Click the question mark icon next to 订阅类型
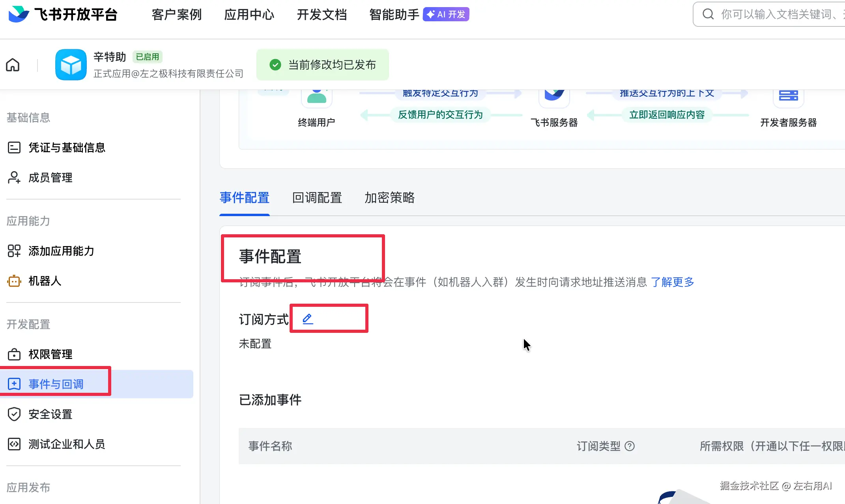The width and height of the screenshot is (845, 504). 630,446
